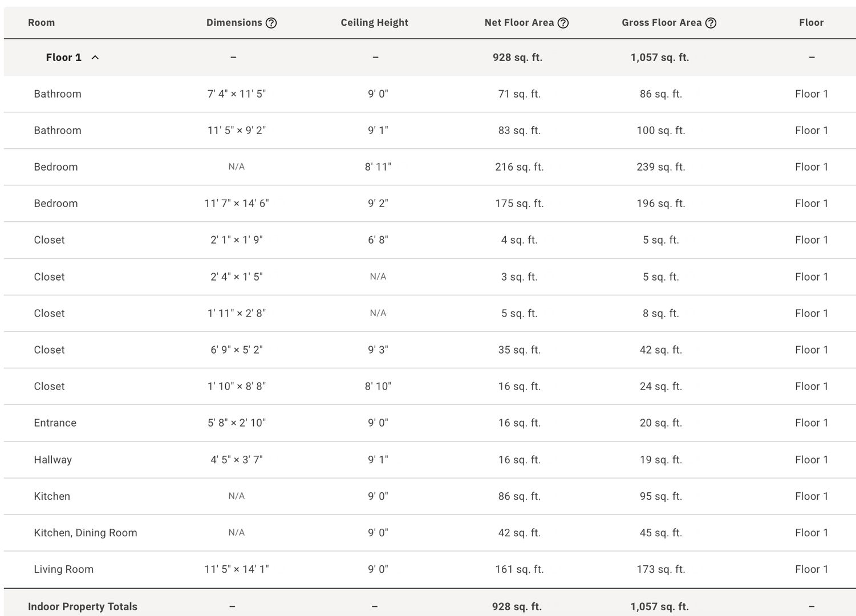The height and width of the screenshot is (616, 856).
Task: Open the Gross Floor Area help icon
Action: pos(711,23)
